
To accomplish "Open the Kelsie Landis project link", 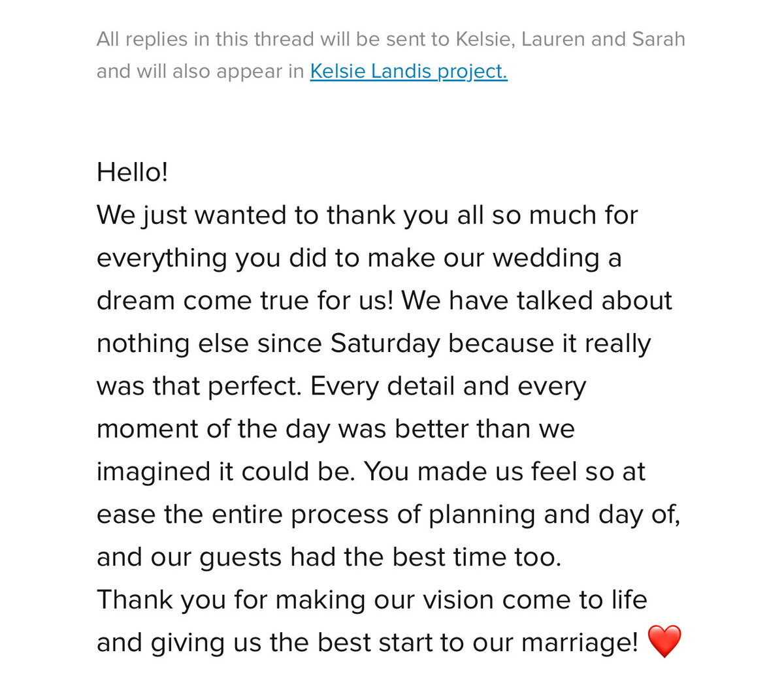I will point(408,71).
